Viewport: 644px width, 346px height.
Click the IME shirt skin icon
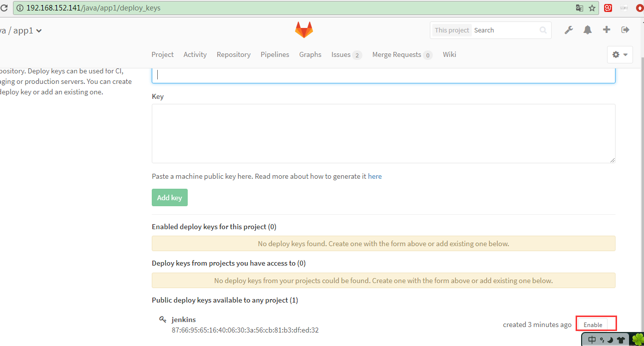tap(621, 341)
